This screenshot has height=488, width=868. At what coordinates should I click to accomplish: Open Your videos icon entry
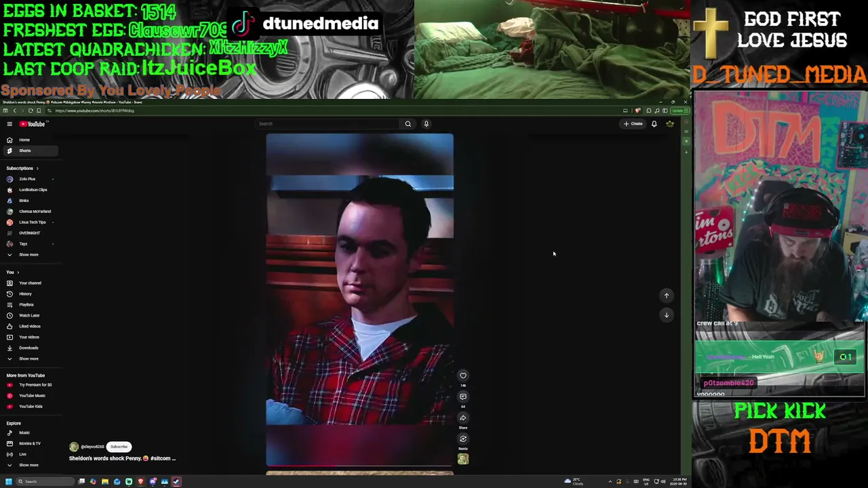(x=9, y=338)
